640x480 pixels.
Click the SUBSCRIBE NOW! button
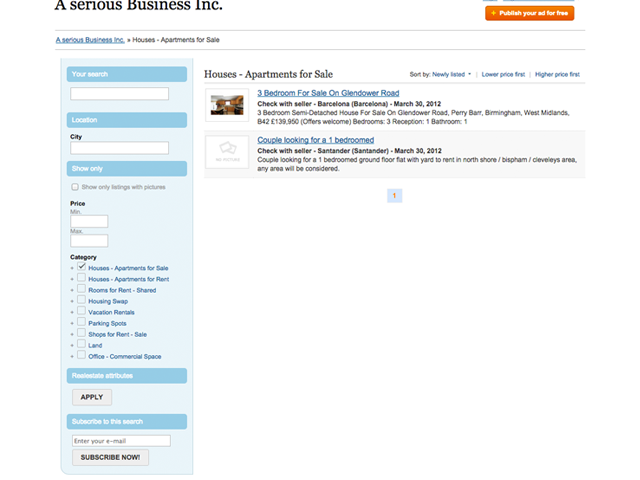click(x=110, y=457)
